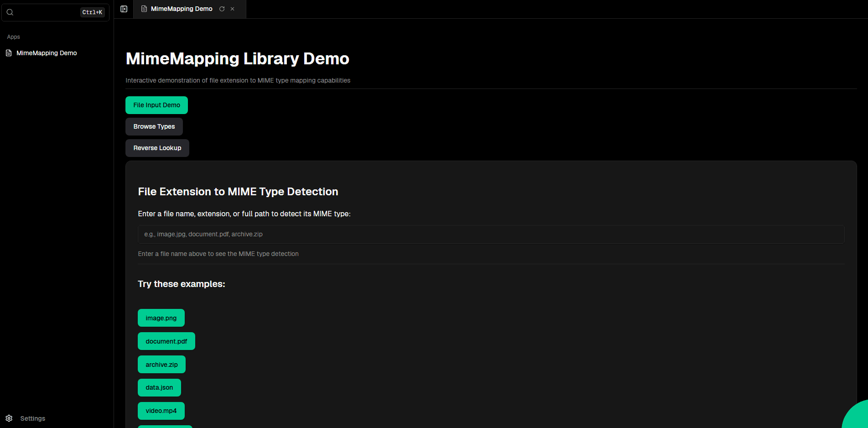This screenshot has width=868, height=428.
Task: Close the MimeMapping Demo tab
Action: (233, 9)
